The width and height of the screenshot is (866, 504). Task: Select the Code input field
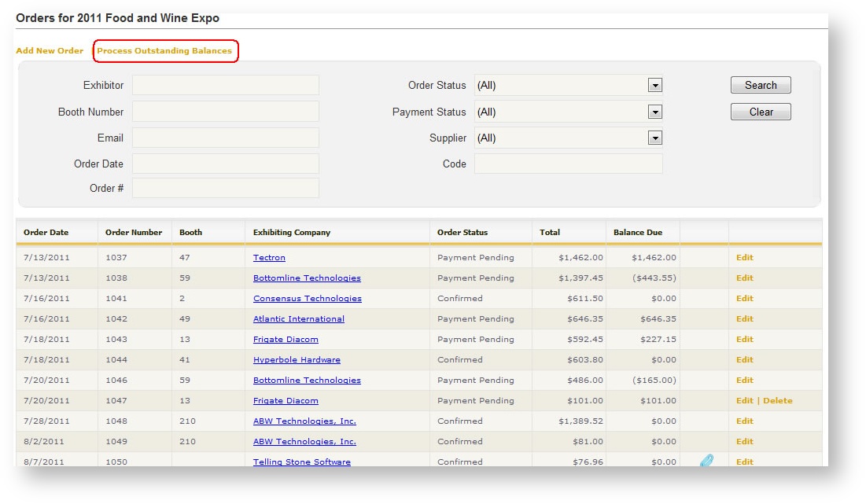coord(568,164)
